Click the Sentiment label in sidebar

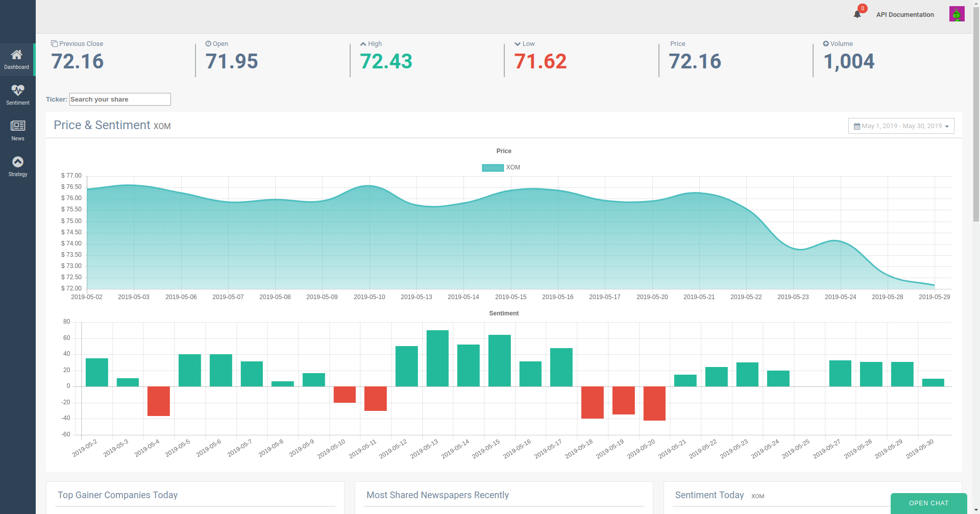point(18,103)
